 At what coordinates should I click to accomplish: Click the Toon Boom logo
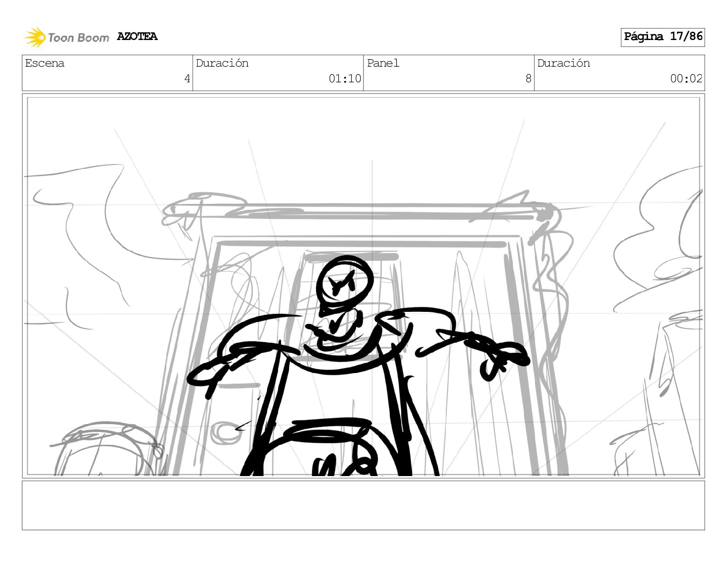point(67,37)
